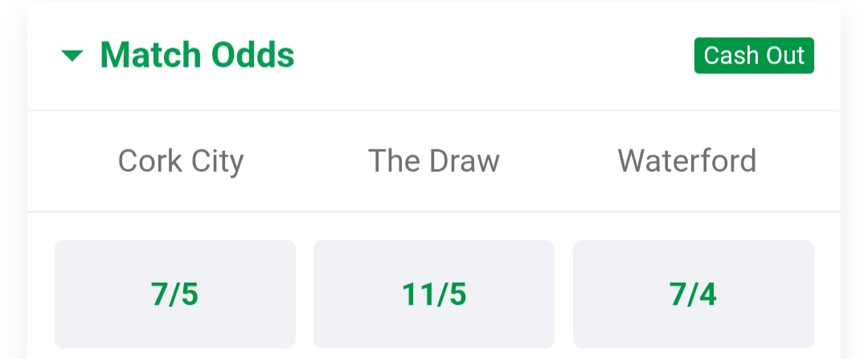Hide the Match Odds market
Viewport: 868px width, 359px height.
(72, 55)
